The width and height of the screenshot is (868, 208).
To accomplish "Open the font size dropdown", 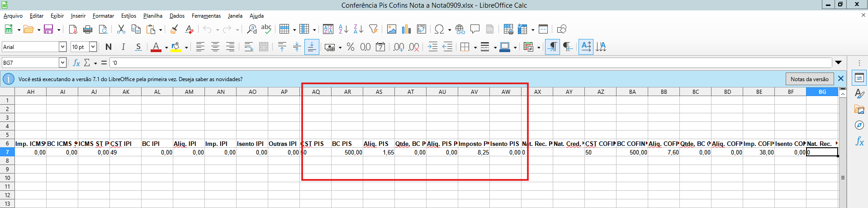I will click(x=93, y=47).
